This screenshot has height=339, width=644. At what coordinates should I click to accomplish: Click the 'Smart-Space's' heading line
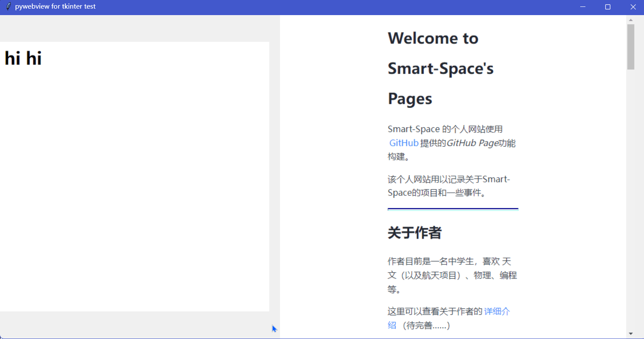pos(441,69)
